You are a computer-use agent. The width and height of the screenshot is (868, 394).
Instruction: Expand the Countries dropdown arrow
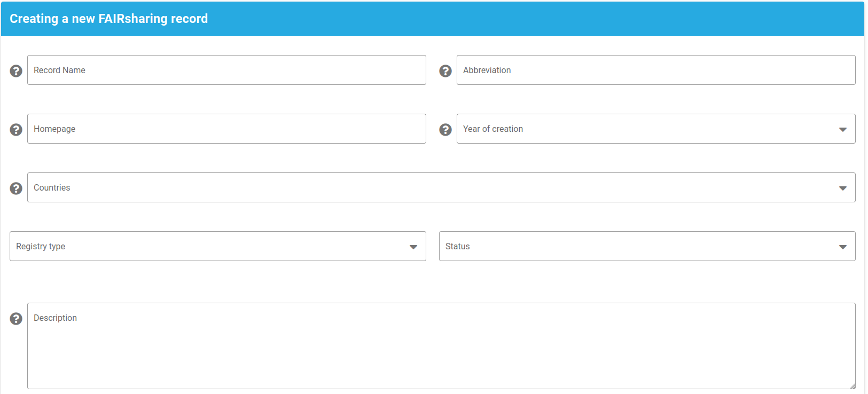[x=843, y=188]
